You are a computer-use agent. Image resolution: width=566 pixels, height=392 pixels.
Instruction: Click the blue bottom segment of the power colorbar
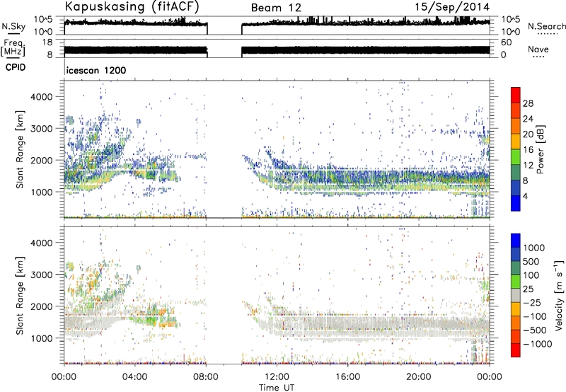coord(516,203)
